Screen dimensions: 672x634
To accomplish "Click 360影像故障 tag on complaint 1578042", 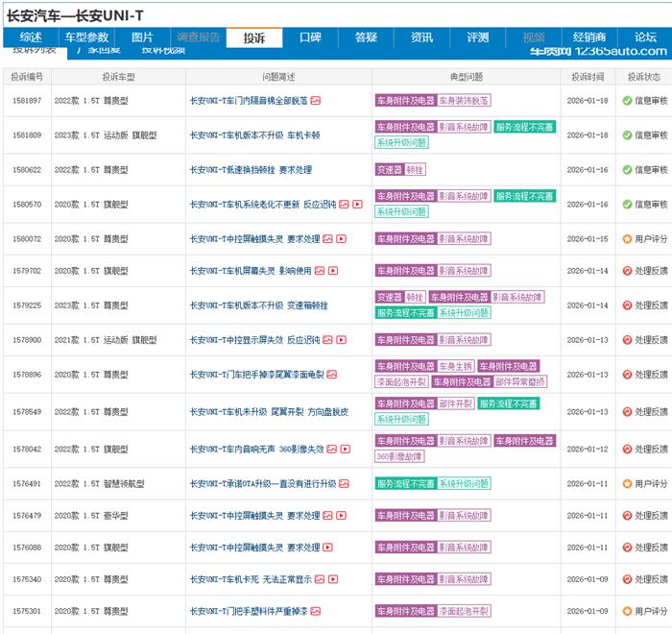I will pos(398,457).
